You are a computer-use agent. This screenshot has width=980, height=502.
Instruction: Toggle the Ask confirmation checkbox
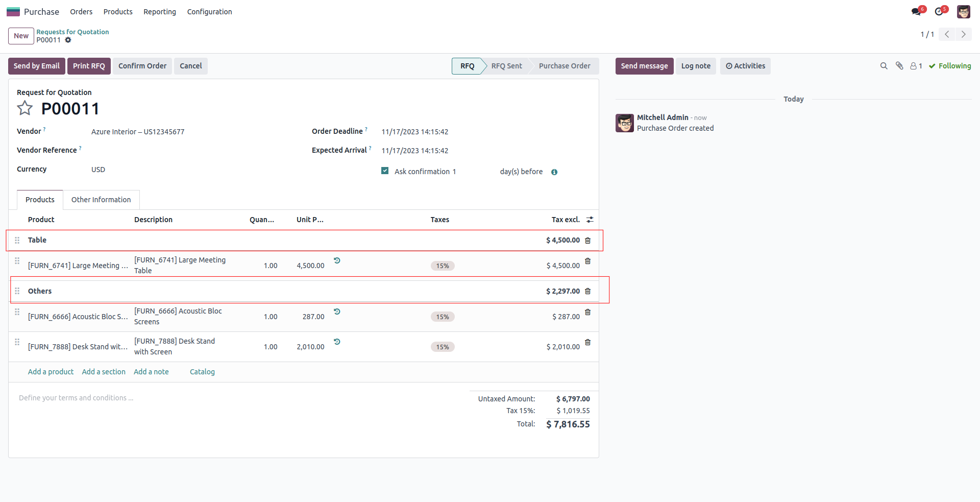(x=385, y=171)
